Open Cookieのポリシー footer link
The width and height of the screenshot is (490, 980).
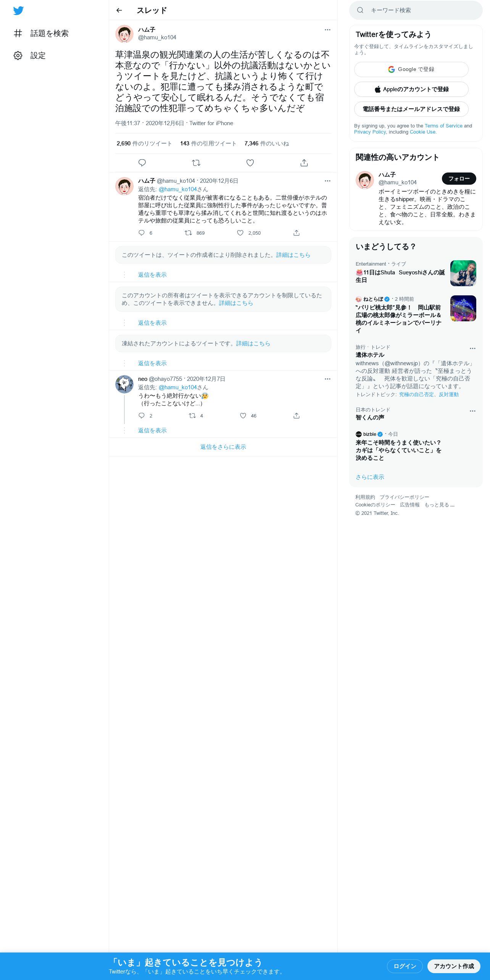pos(375,505)
